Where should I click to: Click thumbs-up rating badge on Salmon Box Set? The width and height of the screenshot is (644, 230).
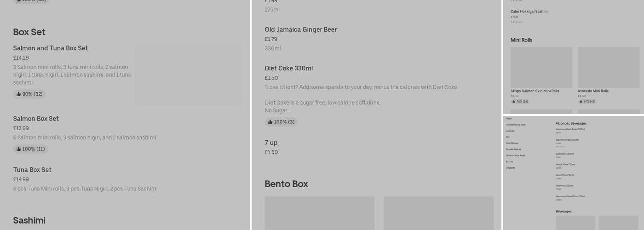[x=30, y=149]
